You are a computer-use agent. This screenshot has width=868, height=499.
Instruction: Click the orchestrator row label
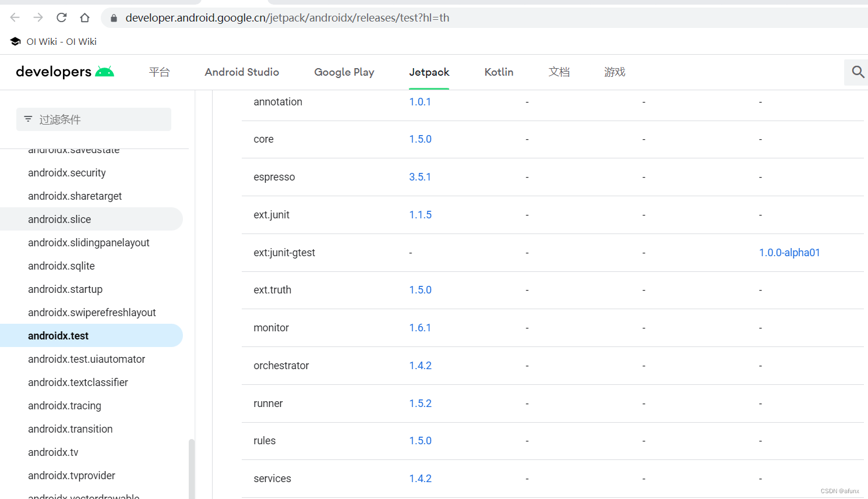[x=281, y=366]
